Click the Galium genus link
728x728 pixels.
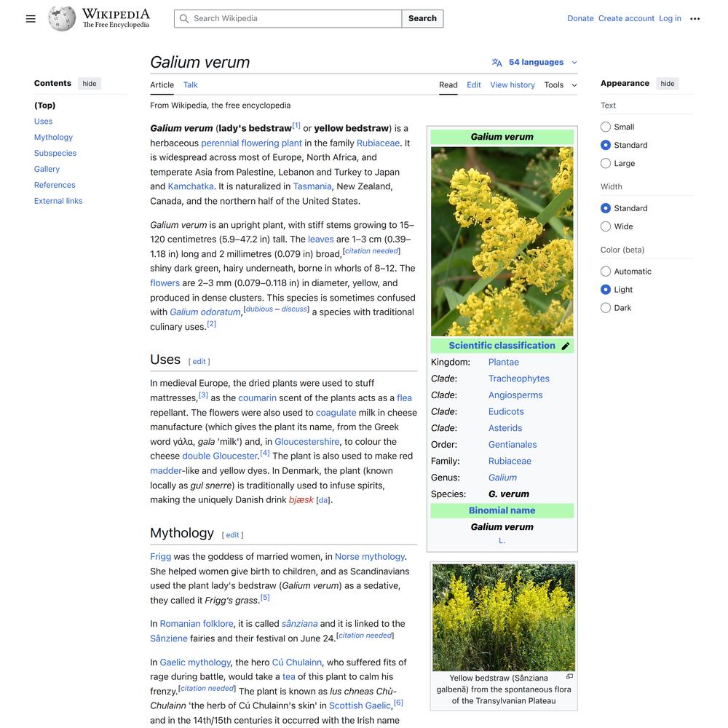click(x=502, y=478)
